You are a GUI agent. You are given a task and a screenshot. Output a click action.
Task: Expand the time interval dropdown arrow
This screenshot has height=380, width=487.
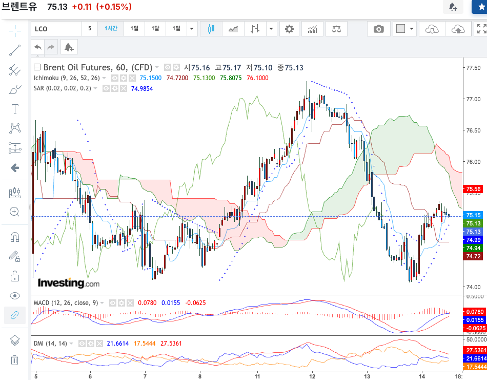[192, 29]
